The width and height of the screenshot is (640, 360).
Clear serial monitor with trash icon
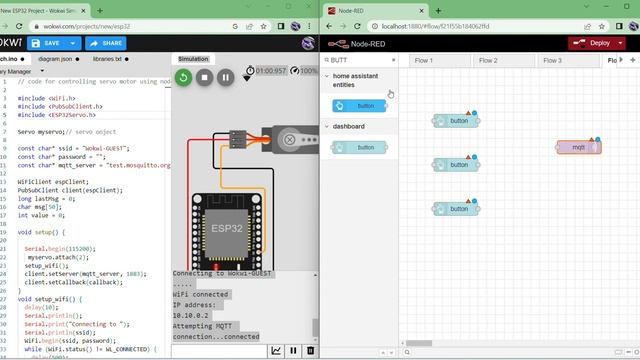pos(310,351)
